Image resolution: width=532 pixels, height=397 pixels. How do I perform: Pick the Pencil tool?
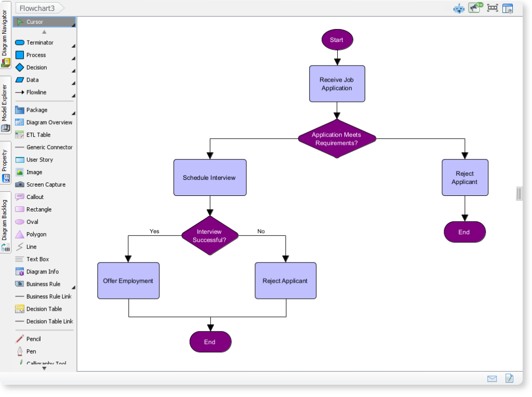(32, 338)
